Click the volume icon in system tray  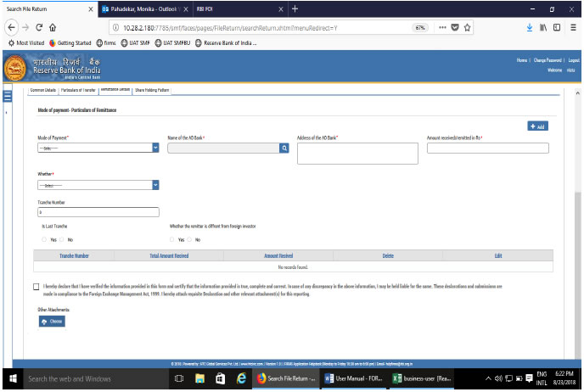click(x=498, y=378)
